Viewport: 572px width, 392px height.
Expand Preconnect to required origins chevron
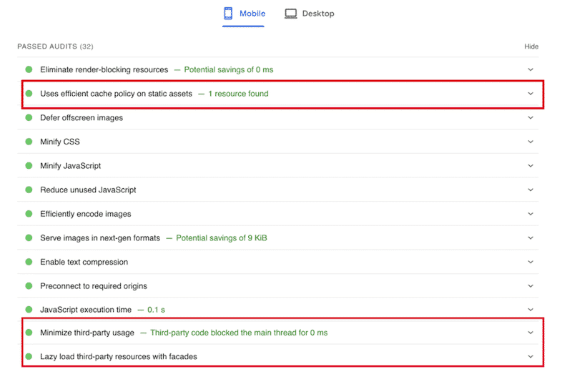(531, 286)
